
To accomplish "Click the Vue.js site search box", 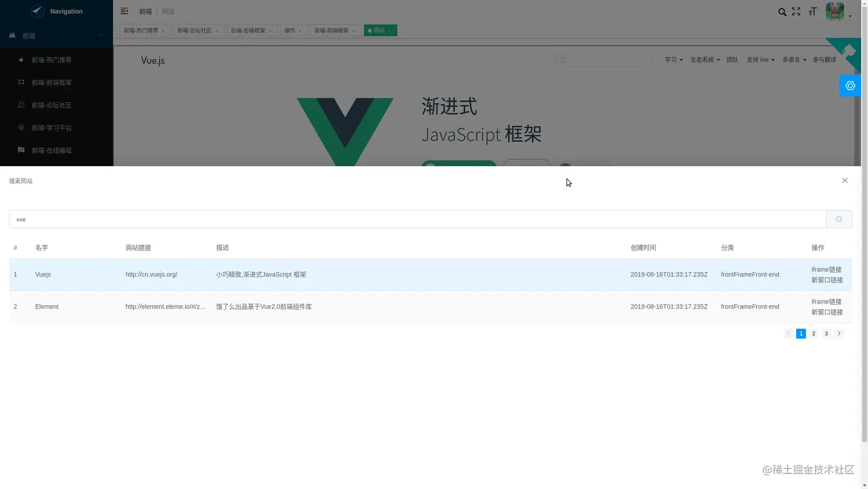I will (x=603, y=60).
